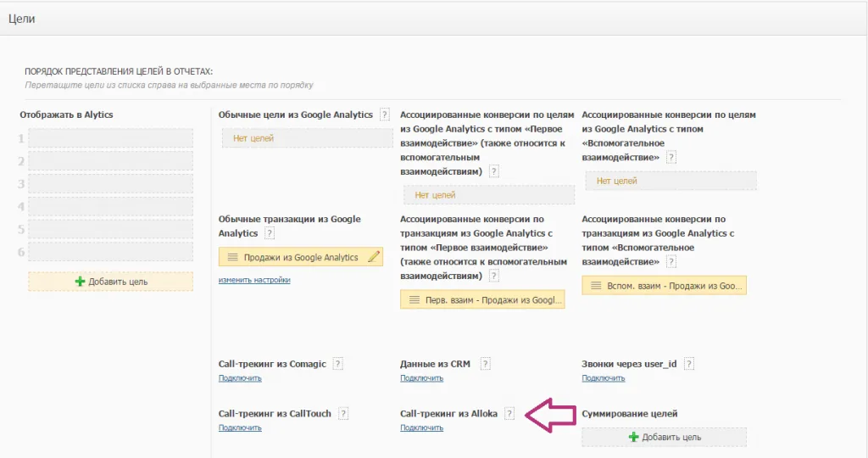Click green plus icon under Суммирование целей
The width and height of the screenshot is (868, 458).
pos(634,437)
